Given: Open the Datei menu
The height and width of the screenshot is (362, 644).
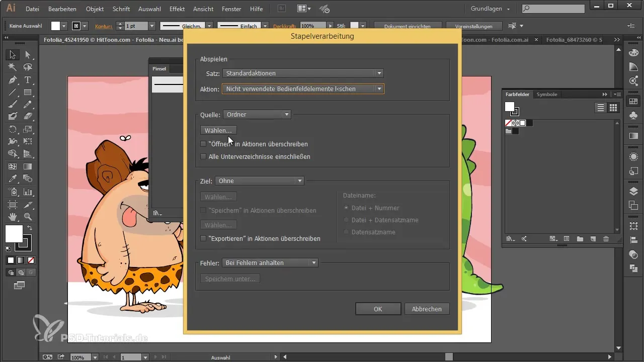Looking at the screenshot, I should (x=32, y=9).
